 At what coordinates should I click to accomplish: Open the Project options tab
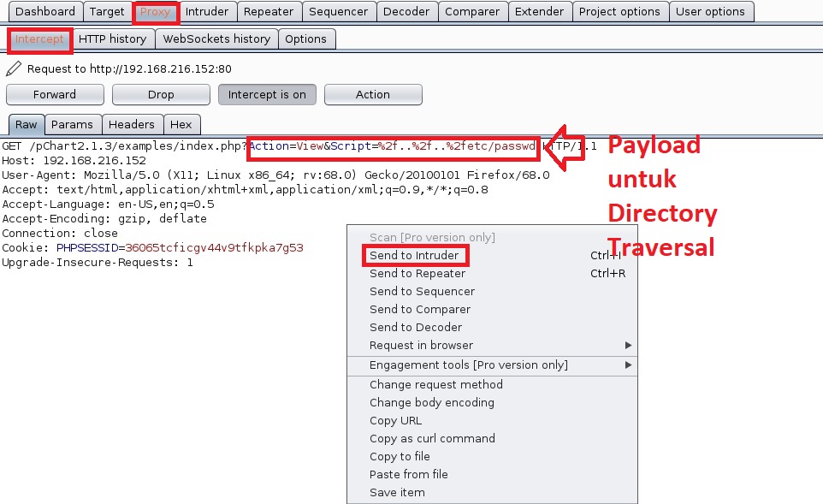(x=619, y=11)
